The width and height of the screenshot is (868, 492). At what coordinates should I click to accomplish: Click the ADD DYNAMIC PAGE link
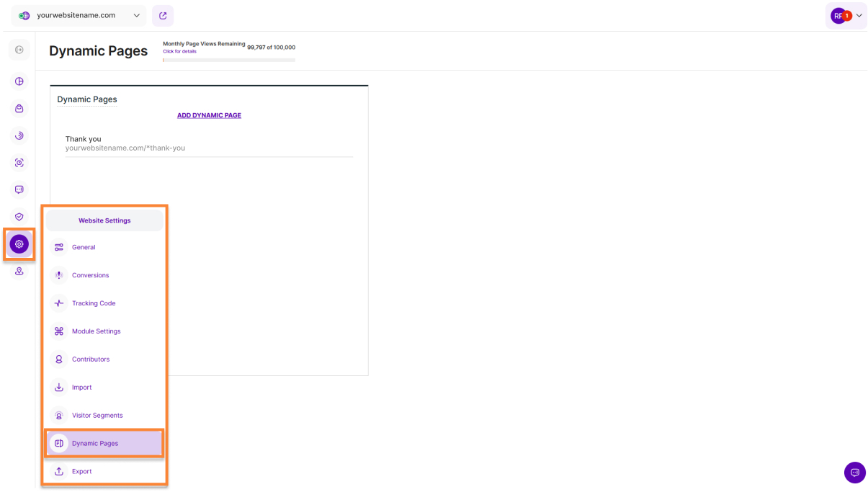[x=209, y=115]
